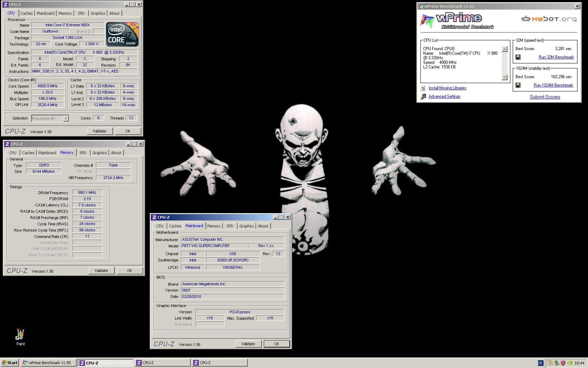Select the first CPU-Z taskbar button

point(106,363)
